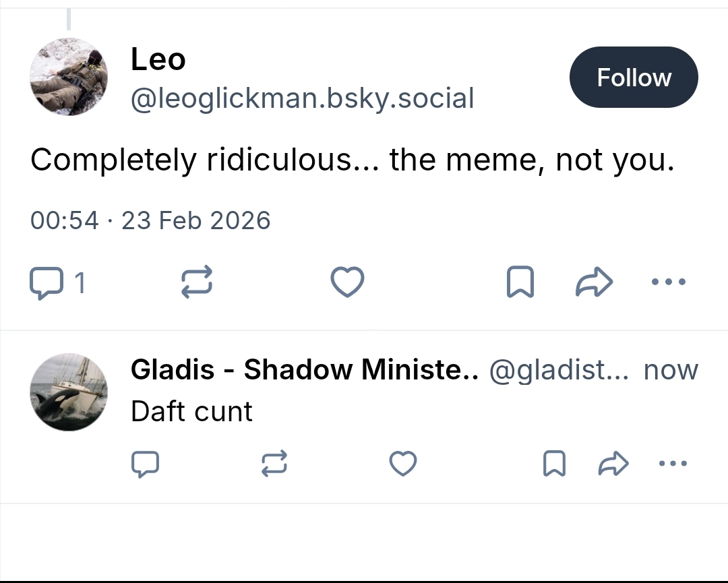Open Gladis's orca avatar
728x583 pixels.
(69, 392)
